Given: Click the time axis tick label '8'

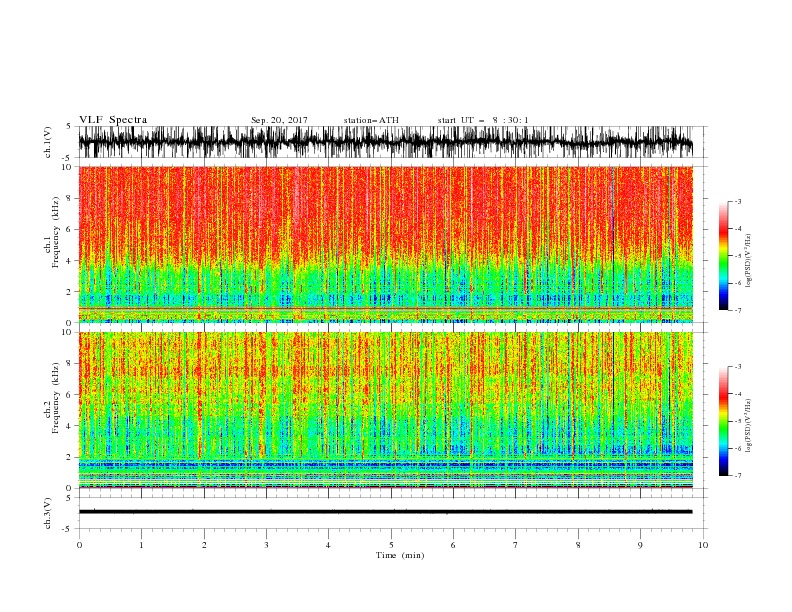Looking at the screenshot, I should [x=578, y=545].
